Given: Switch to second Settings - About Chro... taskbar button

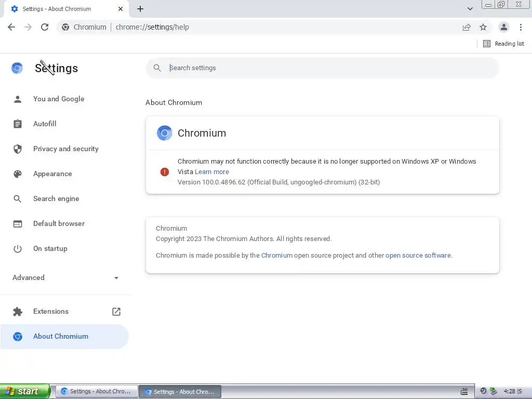Looking at the screenshot, I should (180, 392).
